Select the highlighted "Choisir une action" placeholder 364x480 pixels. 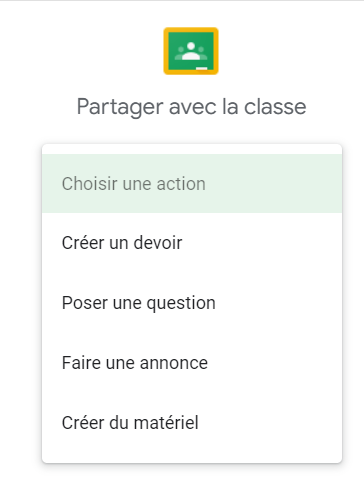192,184
